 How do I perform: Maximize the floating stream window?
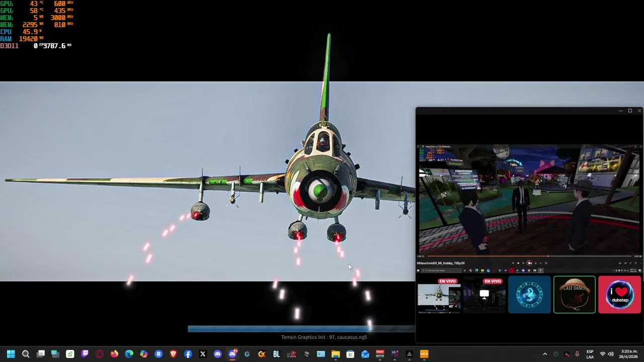pos(630,111)
